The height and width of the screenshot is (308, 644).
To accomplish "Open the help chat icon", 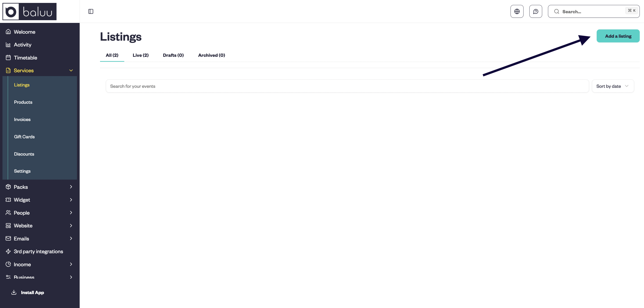I will click(x=535, y=11).
